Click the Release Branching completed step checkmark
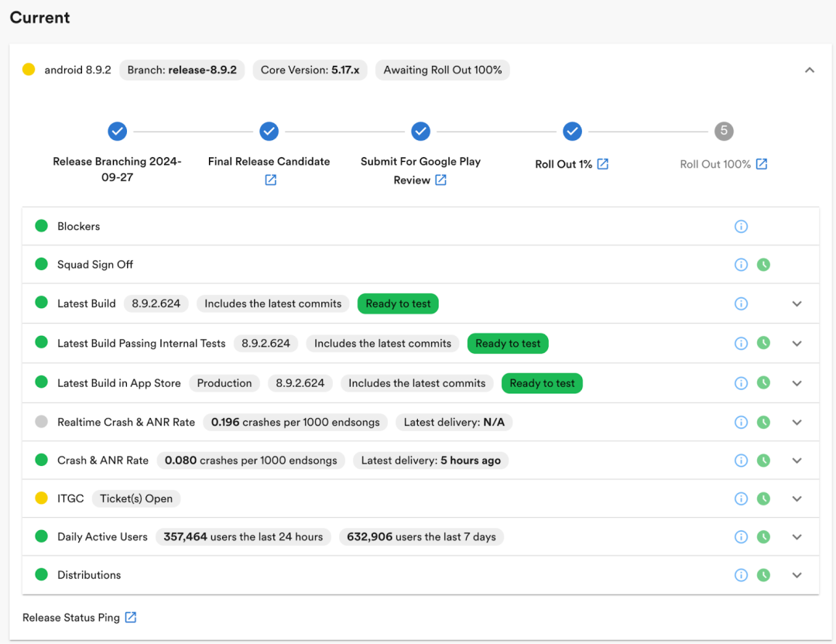This screenshot has height=644, width=836. (118, 131)
